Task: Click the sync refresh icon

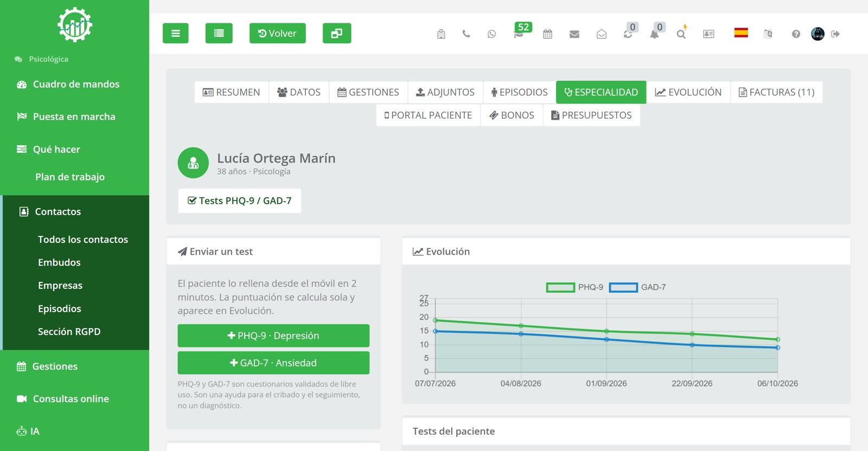Action: click(x=628, y=34)
